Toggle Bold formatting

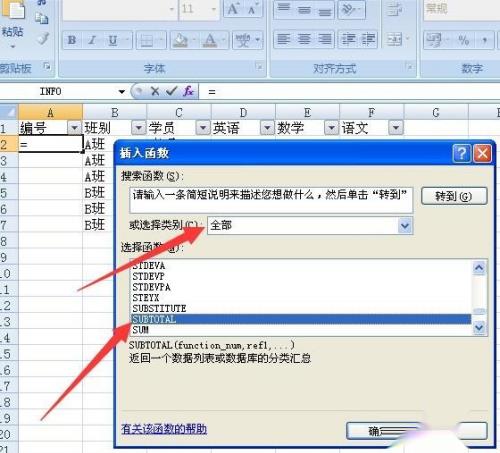coord(71,40)
